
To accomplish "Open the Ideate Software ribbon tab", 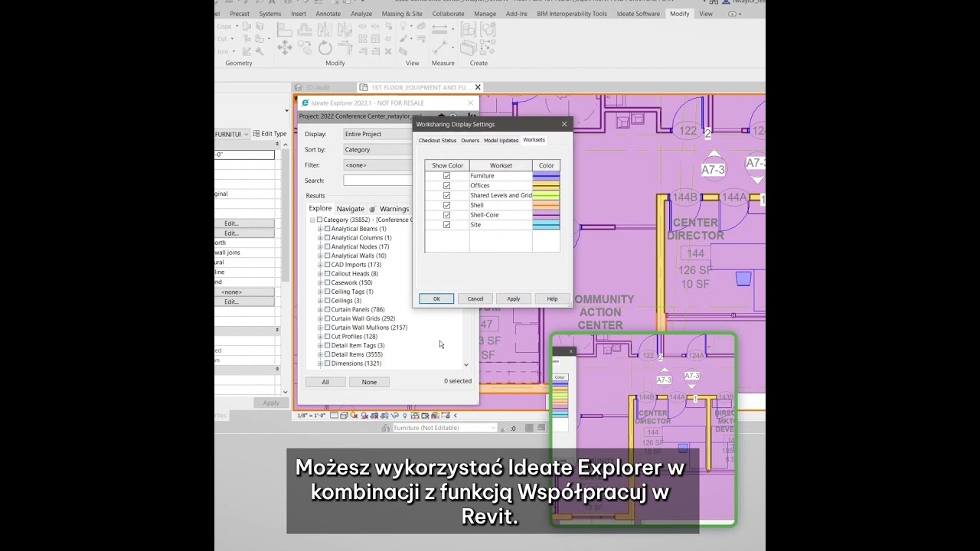I will tap(638, 14).
